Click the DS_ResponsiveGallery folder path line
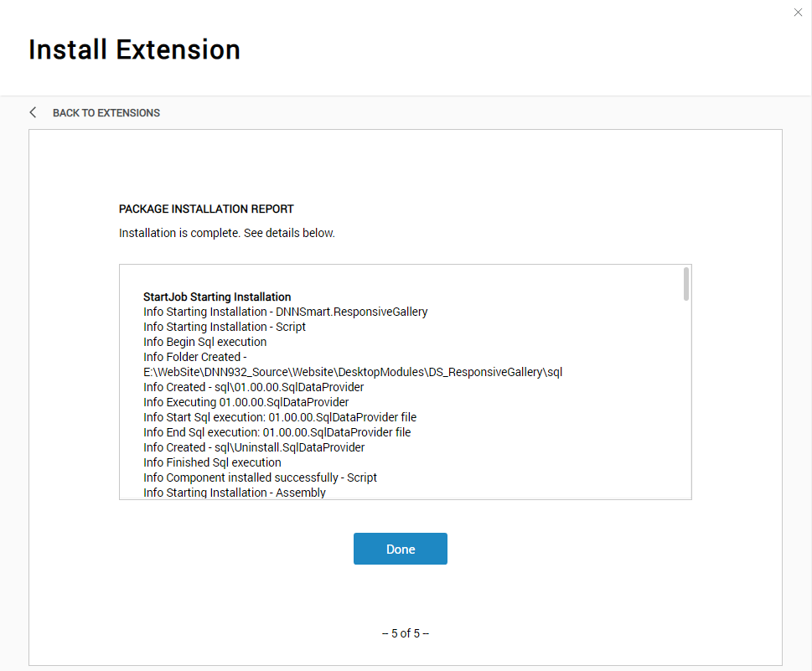The image size is (812, 671). coord(353,372)
